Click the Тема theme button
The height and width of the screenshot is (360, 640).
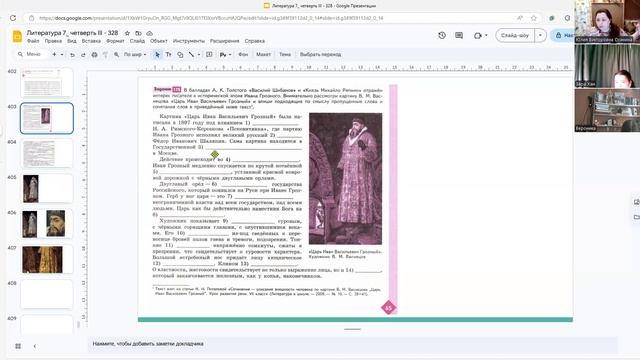click(x=285, y=54)
